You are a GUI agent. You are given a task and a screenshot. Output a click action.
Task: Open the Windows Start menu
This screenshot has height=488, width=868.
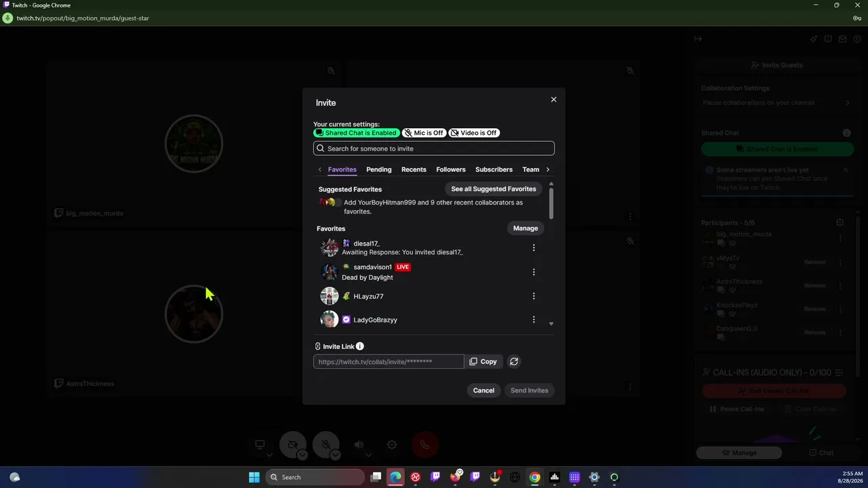(x=254, y=477)
